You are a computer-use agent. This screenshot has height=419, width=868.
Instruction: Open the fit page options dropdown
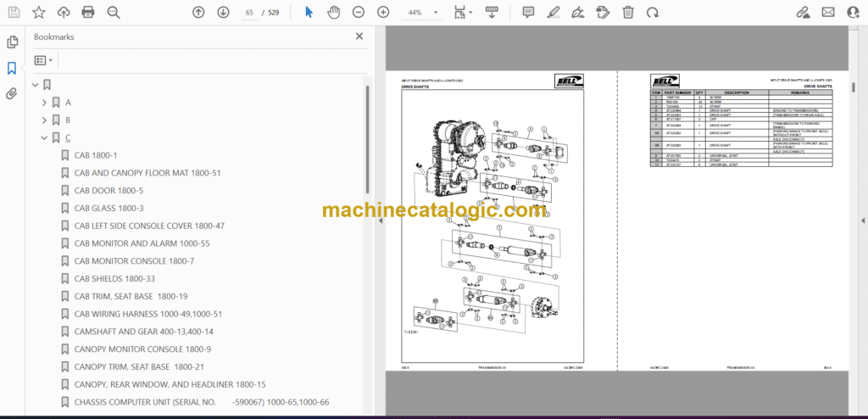[x=464, y=12]
